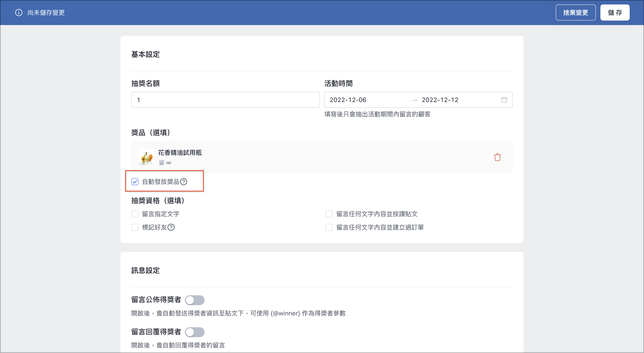Uncheck the 自動發放獎品 checkbox
Viewport: 644px width, 353px height.
click(x=135, y=182)
